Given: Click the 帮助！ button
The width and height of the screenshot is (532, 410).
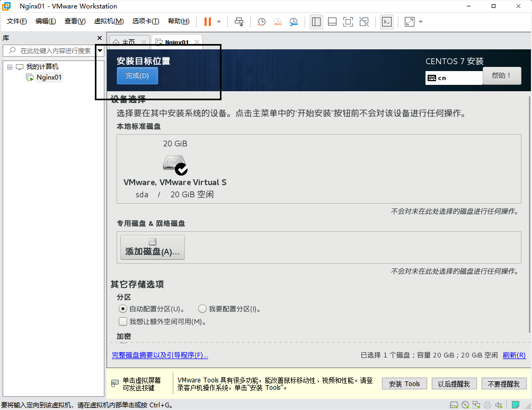Looking at the screenshot, I should [502, 75].
